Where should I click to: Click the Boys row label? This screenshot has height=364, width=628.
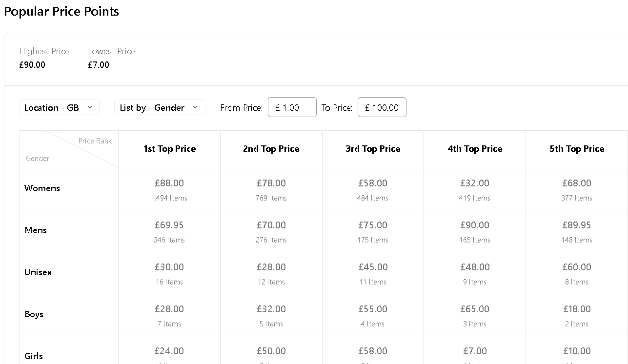[x=34, y=314]
